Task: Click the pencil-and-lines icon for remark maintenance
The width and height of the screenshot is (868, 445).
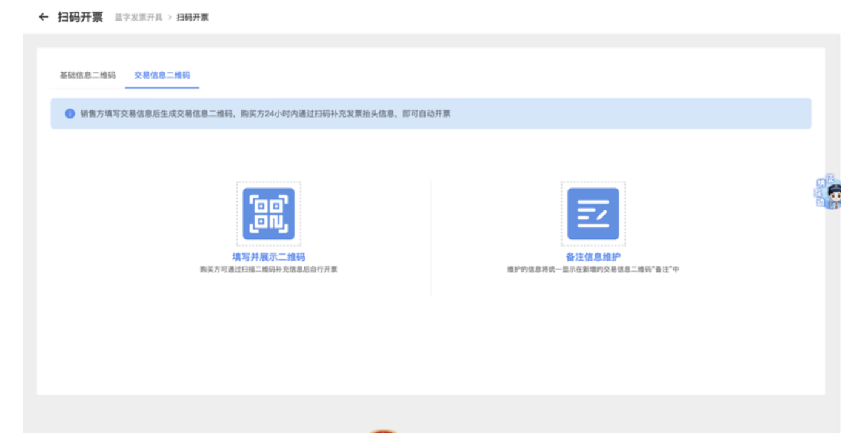Action: 592,213
